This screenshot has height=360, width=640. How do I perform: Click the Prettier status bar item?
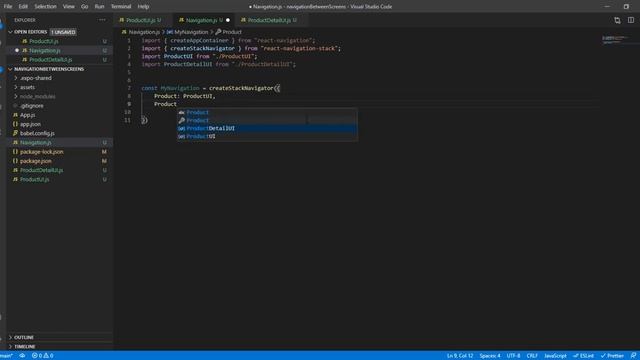[612, 356]
